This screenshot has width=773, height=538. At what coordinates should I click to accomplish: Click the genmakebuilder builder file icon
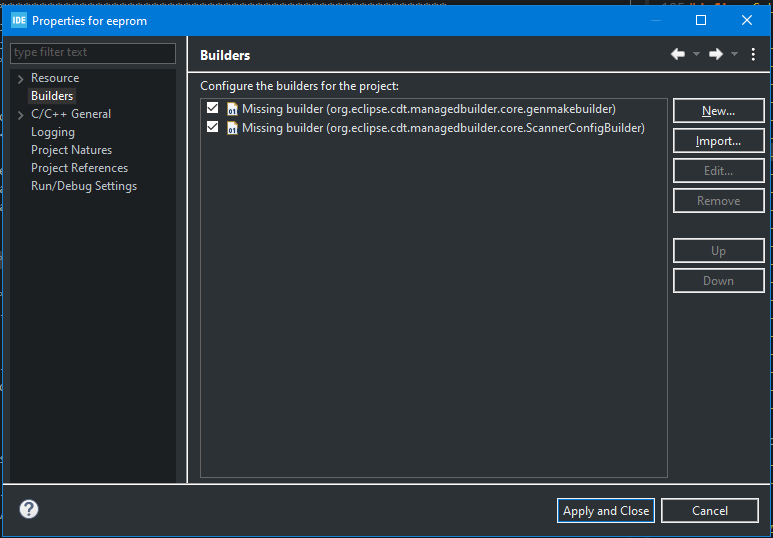[x=232, y=109]
